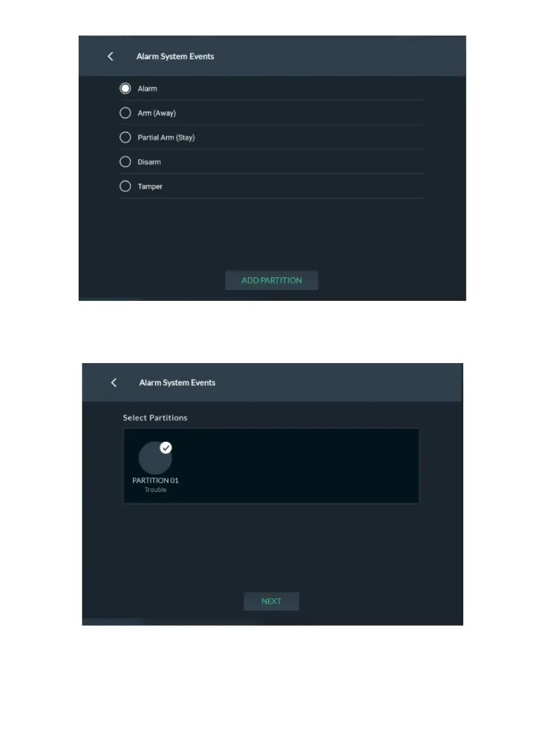The height and width of the screenshot is (756, 533).
Task: Select the Alarm radio button
Action: 125,88
